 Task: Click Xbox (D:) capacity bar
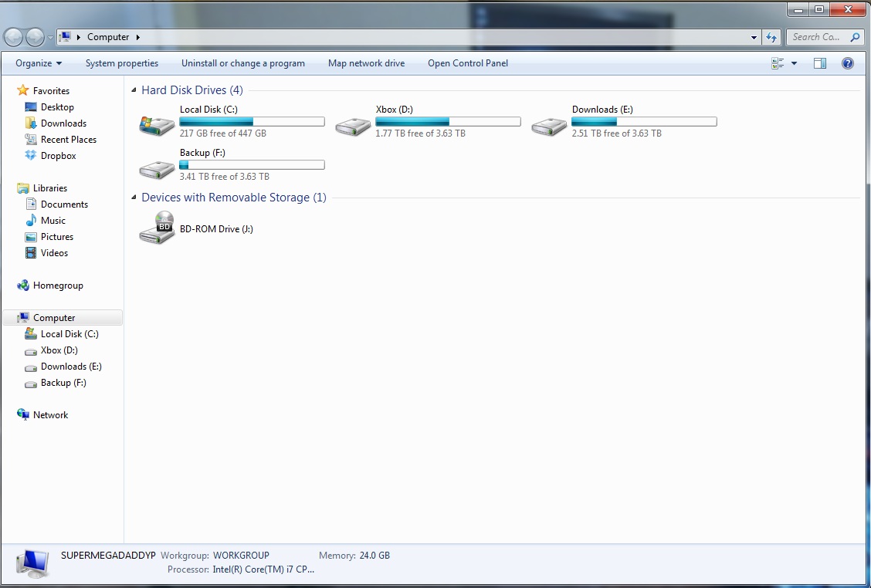click(449, 121)
